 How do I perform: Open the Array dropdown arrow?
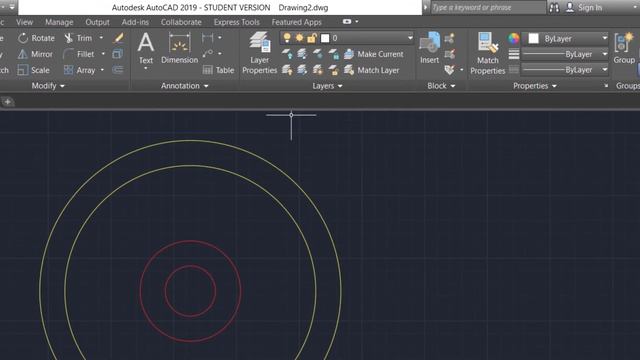click(102, 70)
